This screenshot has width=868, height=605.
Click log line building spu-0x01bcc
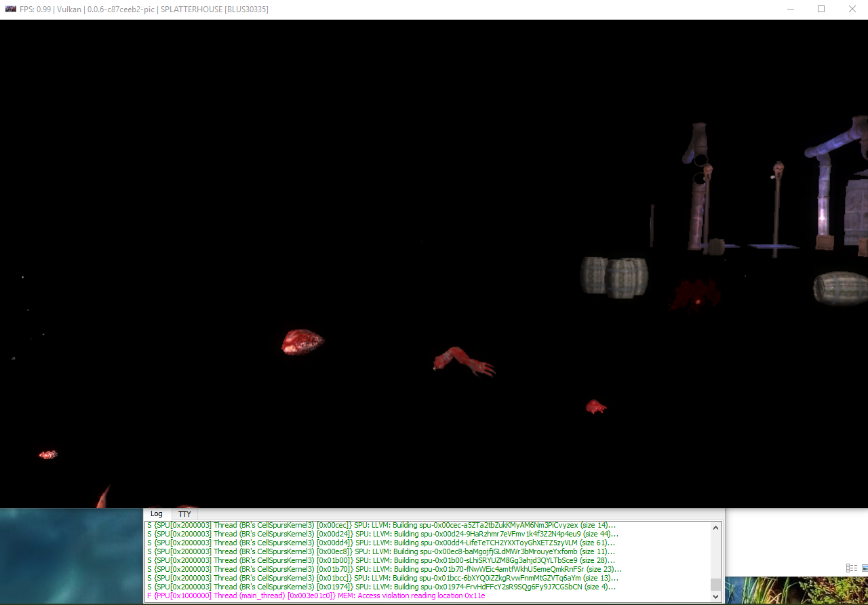382,578
